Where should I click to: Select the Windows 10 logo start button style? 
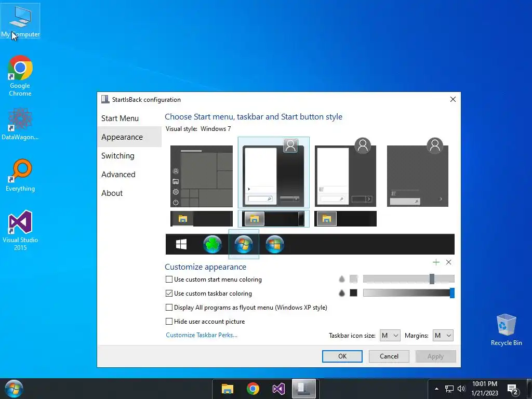point(181,244)
